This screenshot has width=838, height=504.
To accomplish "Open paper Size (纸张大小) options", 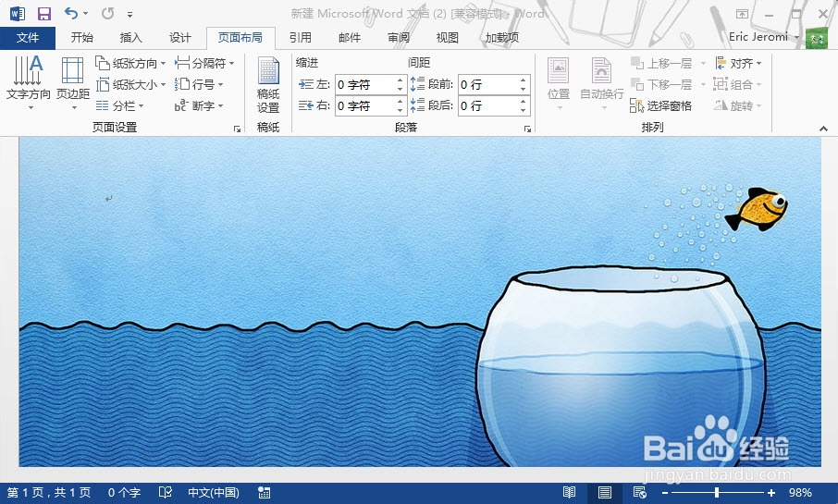I will pos(131,84).
